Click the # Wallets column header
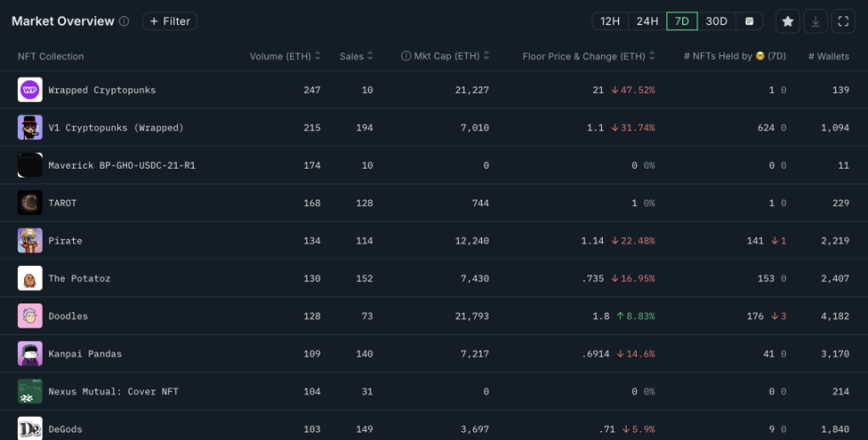The width and height of the screenshot is (868, 440). point(829,56)
